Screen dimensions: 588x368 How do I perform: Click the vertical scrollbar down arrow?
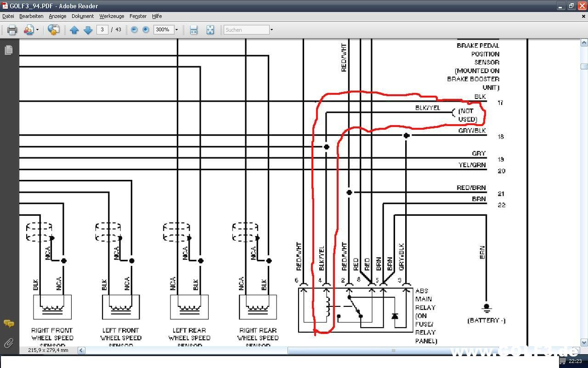point(584,342)
